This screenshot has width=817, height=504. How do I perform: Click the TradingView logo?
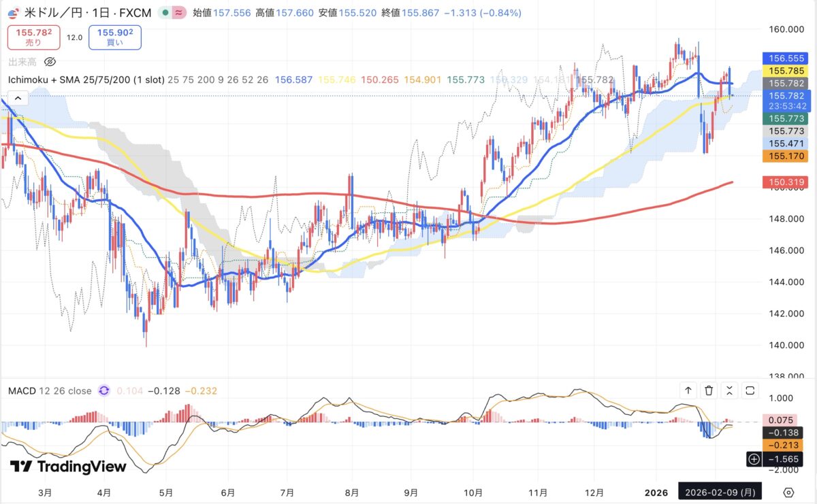click(68, 467)
